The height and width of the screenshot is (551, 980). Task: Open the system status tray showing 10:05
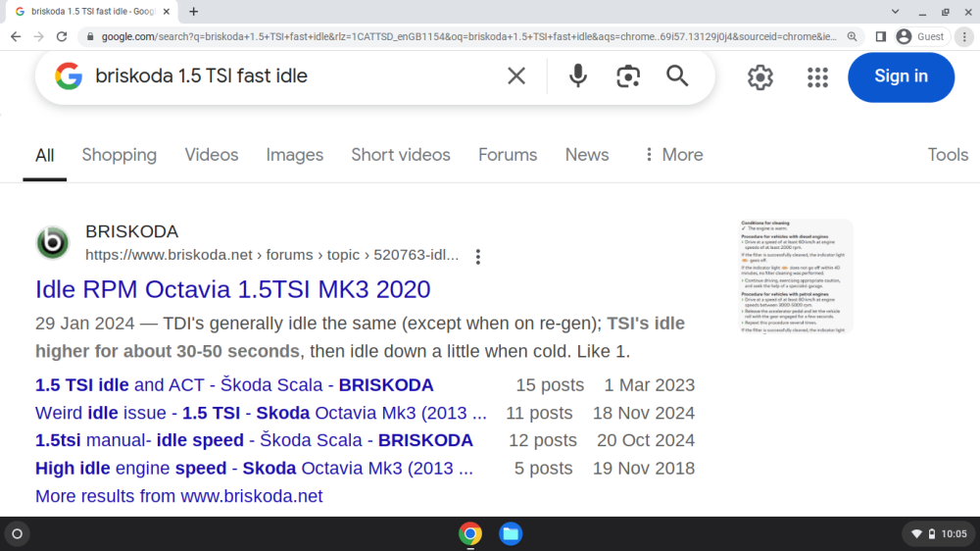coord(939,534)
